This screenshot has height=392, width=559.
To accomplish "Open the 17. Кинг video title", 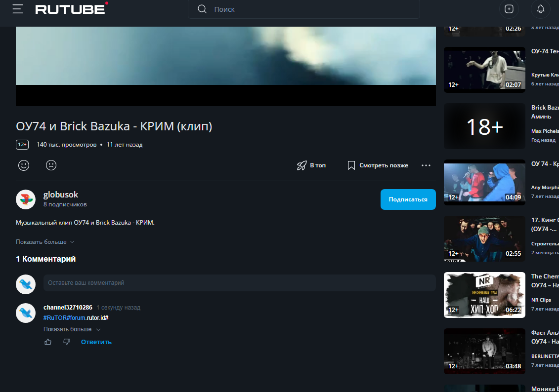I will tap(545, 224).
